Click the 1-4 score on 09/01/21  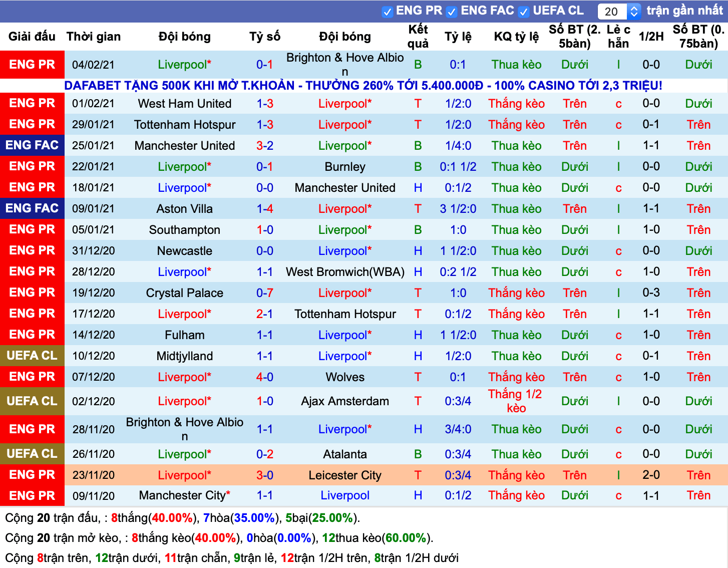tap(265, 209)
